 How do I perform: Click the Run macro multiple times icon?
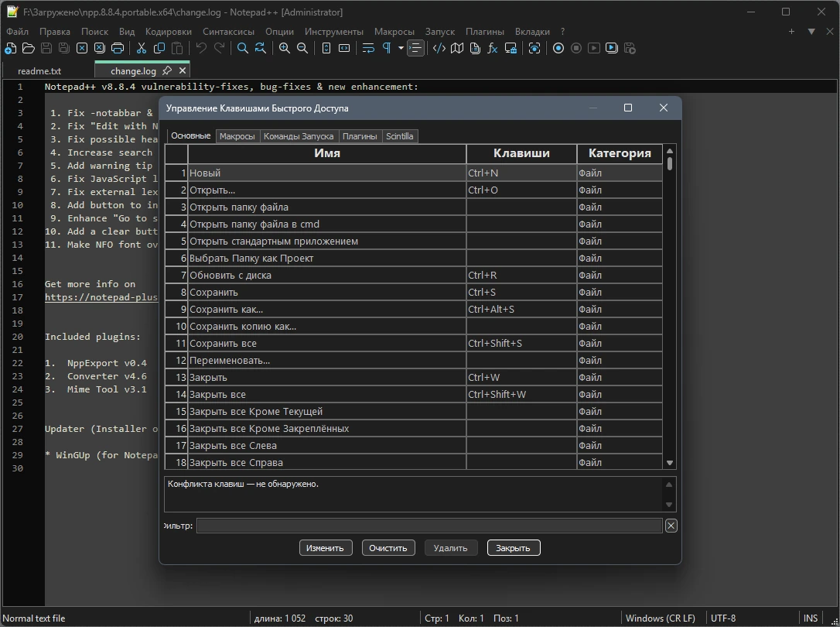click(x=612, y=48)
